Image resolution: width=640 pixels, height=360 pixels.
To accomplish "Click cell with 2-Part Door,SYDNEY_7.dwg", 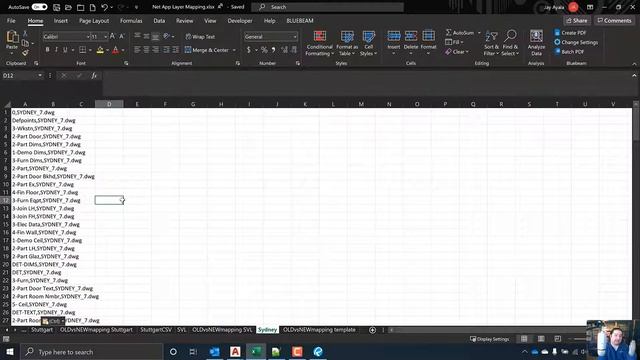I will (46, 136).
